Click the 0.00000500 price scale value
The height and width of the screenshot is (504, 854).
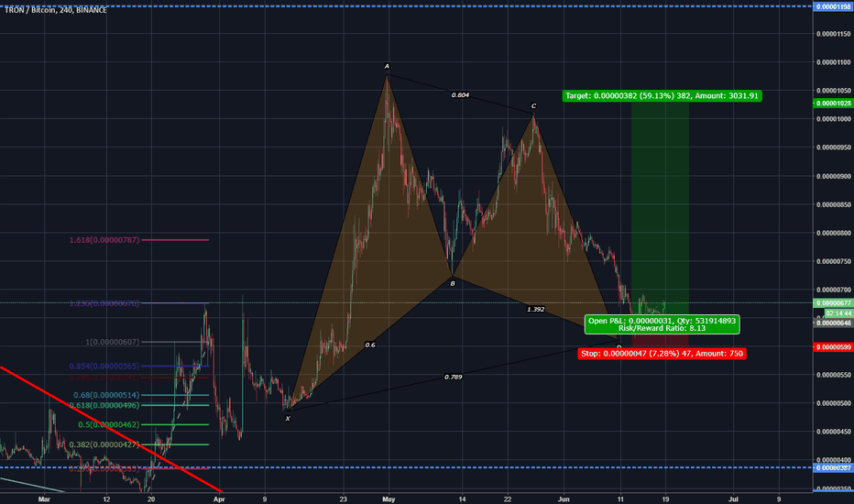pos(833,403)
